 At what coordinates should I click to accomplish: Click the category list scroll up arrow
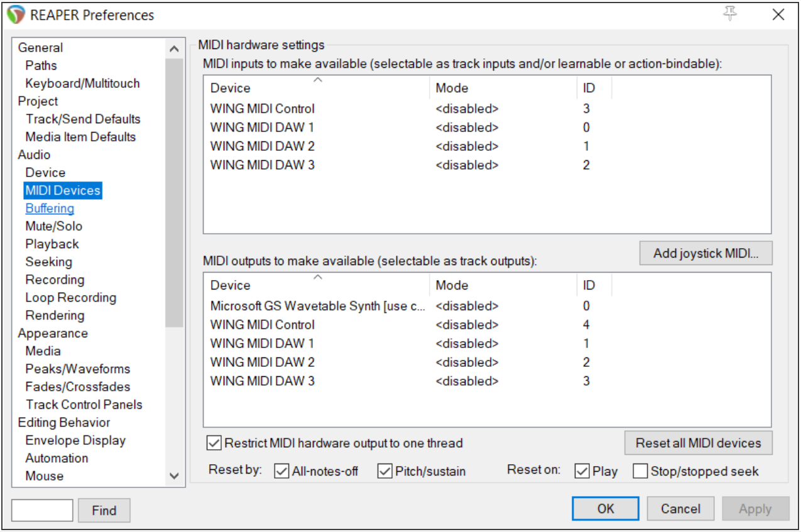pos(174,48)
